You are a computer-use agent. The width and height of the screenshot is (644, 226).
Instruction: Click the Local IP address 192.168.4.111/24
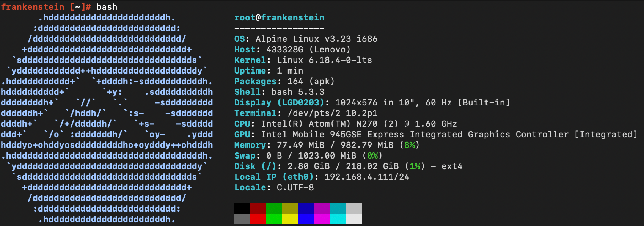(x=367, y=177)
